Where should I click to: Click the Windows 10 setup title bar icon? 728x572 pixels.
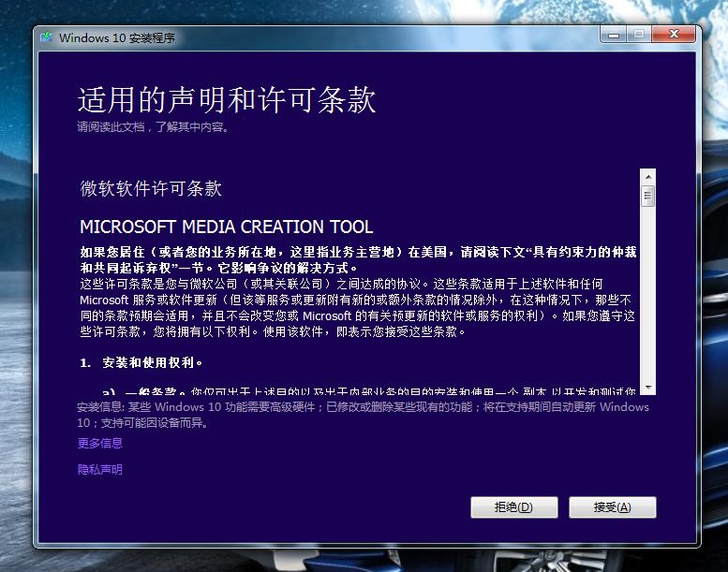click(47, 37)
